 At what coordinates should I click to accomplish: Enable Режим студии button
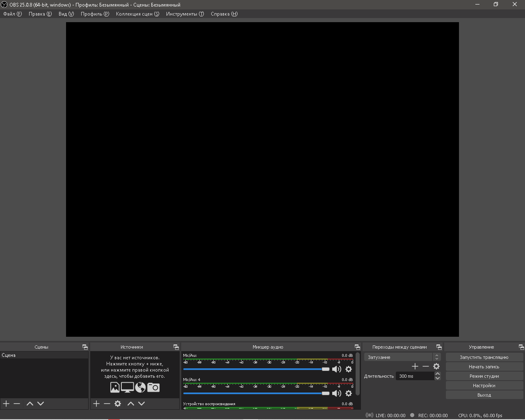[x=484, y=376]
